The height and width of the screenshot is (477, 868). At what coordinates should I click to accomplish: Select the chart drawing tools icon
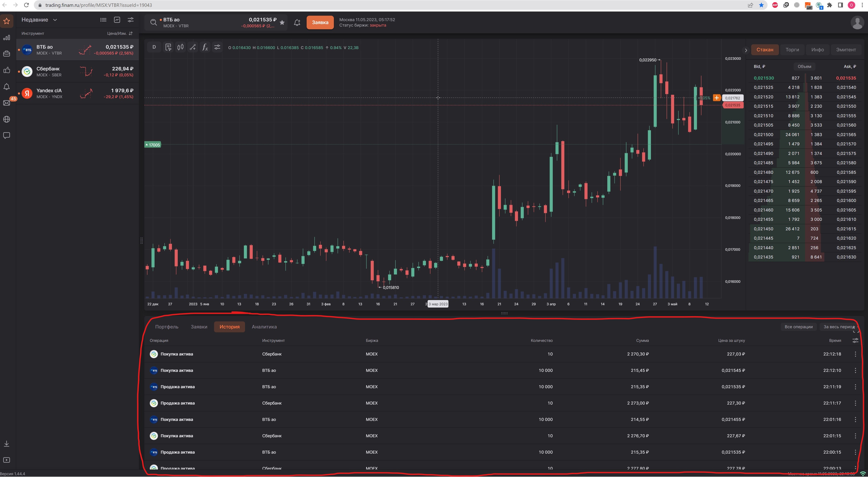coord(193,47)
